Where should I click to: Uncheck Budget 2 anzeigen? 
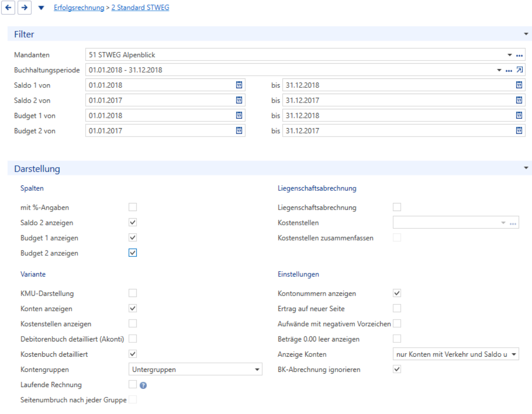133,253
